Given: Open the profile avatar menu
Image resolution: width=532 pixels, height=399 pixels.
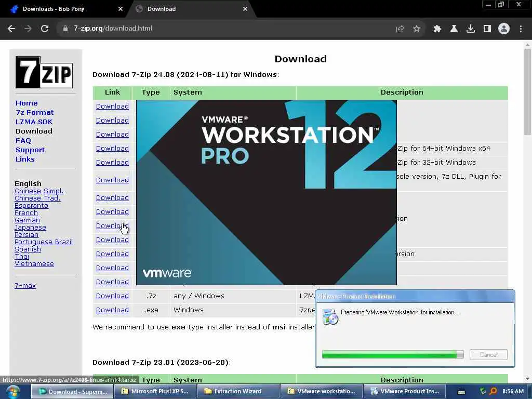Looking at the screenshot, I should 504,29.
